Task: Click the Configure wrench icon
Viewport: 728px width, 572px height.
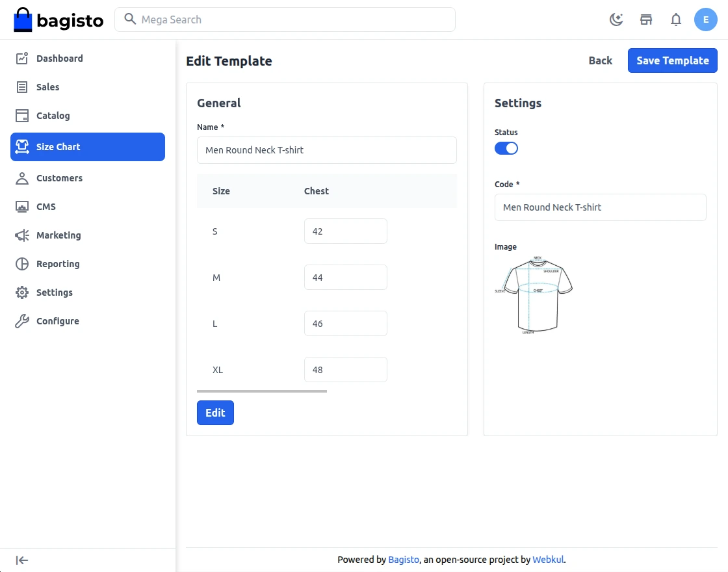Action: 22,321
